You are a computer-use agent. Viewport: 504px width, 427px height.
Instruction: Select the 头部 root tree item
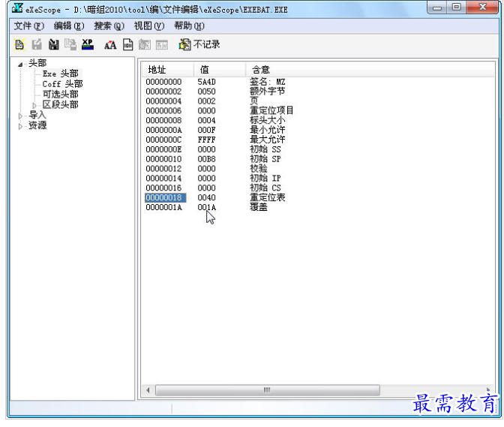coord(37,63)
